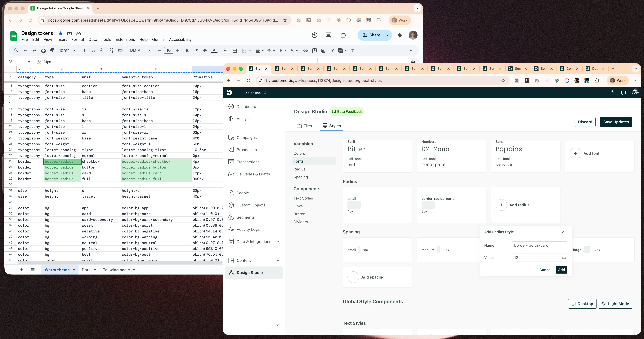
Task: Click the create filter funnel icon
Action: click(332, 51)
